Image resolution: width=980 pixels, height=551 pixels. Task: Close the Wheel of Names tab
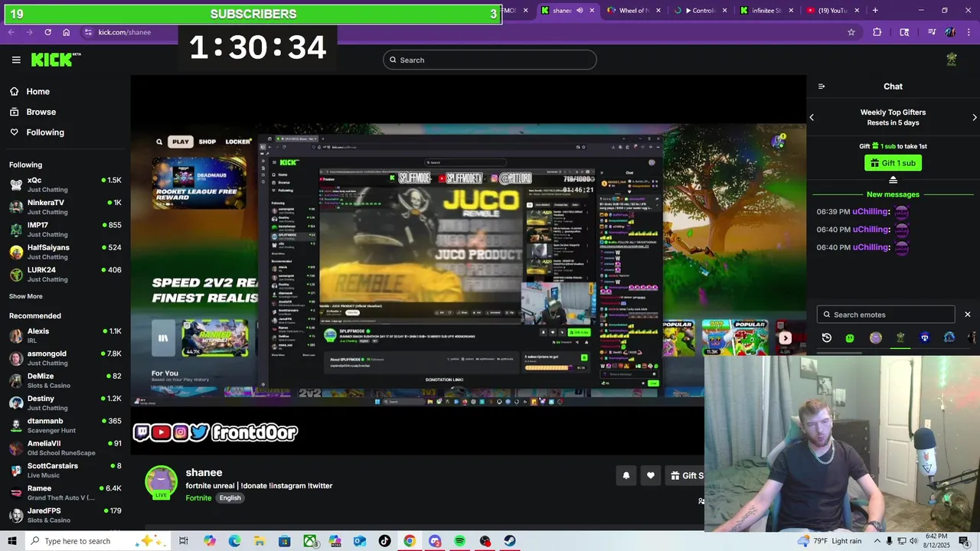point(658,11)
